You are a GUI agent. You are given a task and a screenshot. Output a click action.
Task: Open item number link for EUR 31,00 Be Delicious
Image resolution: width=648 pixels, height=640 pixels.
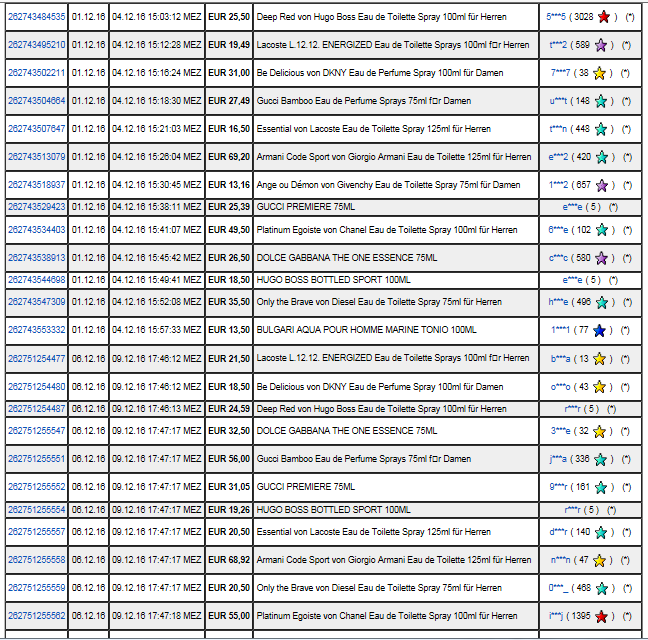(x=37, y=73)
